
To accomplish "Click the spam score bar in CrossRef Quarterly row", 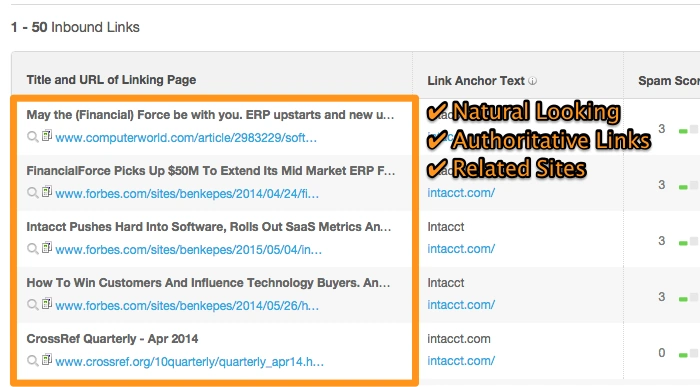I will [689, 354].
